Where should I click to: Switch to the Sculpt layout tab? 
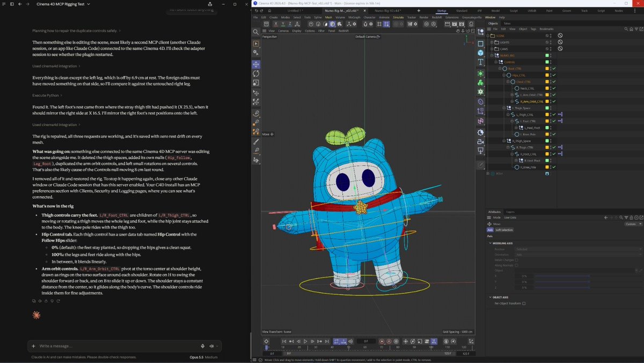(513, 11)
